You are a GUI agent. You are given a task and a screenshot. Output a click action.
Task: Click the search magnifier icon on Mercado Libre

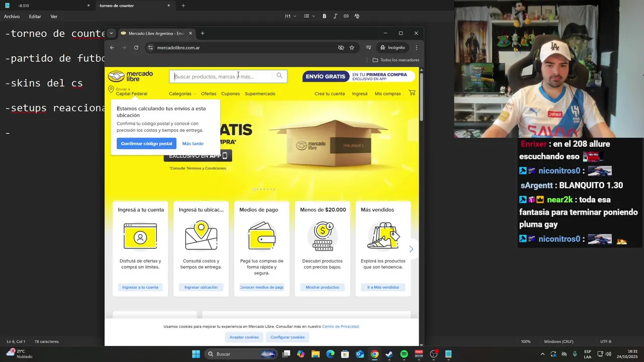tap(279, 76)
